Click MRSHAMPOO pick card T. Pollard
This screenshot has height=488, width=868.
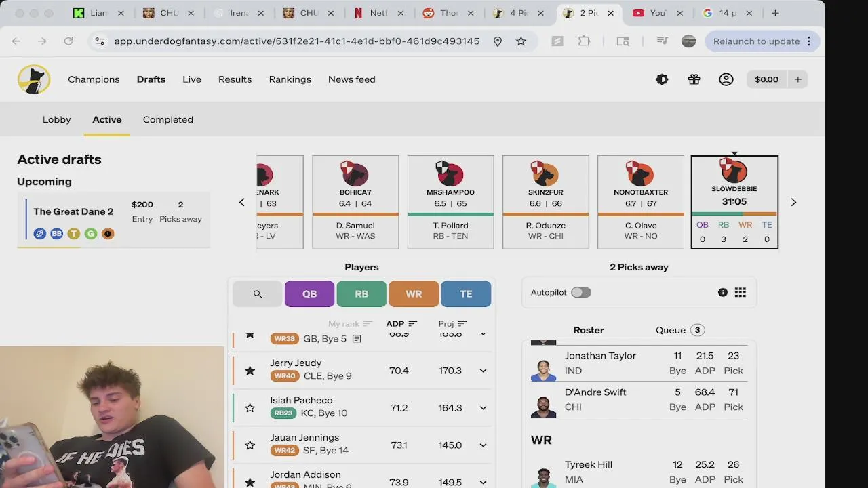pyautogui.click(x=451, y=202)
